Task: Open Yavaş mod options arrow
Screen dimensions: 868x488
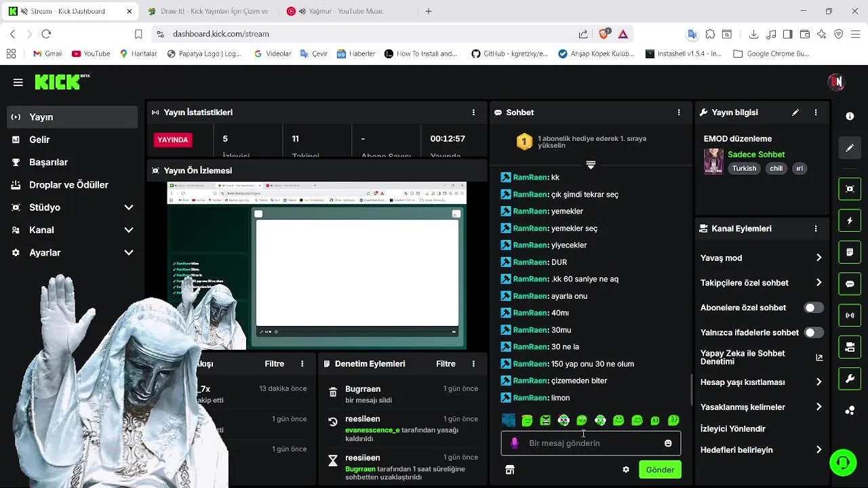Action: [818, 258]
